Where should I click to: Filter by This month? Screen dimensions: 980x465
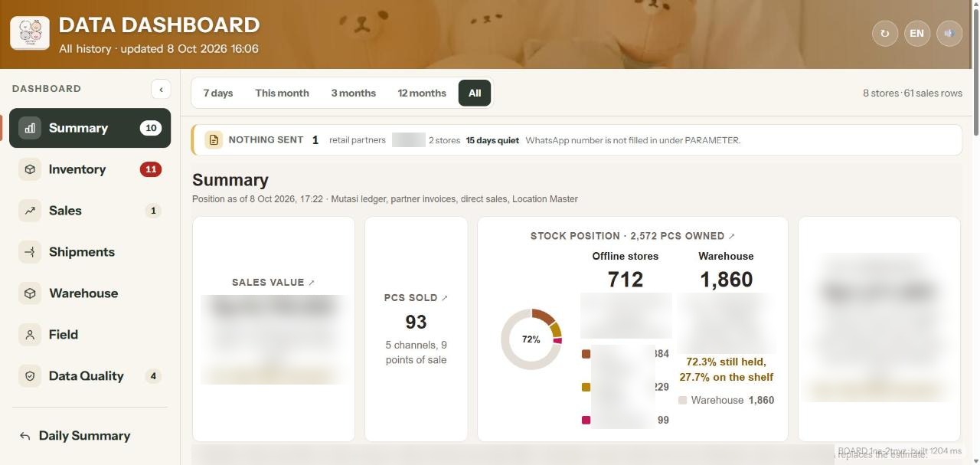point(282,93)
